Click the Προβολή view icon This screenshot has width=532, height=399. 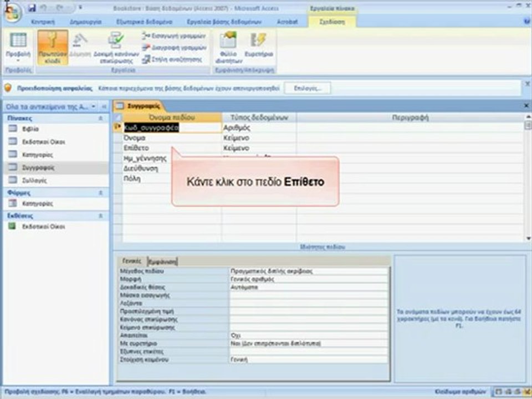(x=18, y=41)
